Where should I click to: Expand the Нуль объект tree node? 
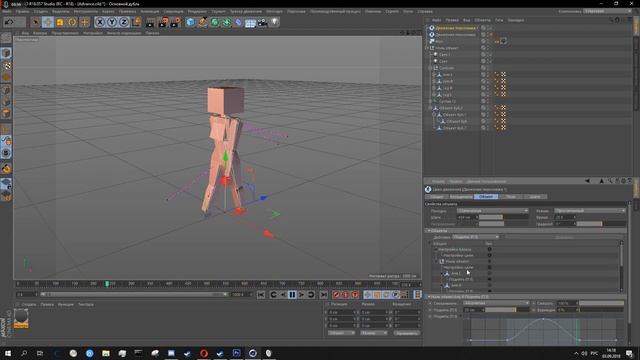click(x=427, y=48)
